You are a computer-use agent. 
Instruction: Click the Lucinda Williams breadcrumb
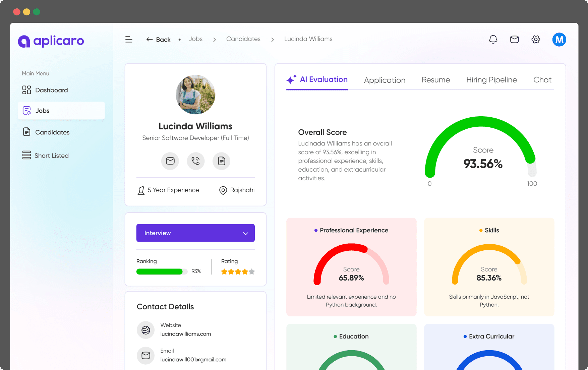coord(308,39)
